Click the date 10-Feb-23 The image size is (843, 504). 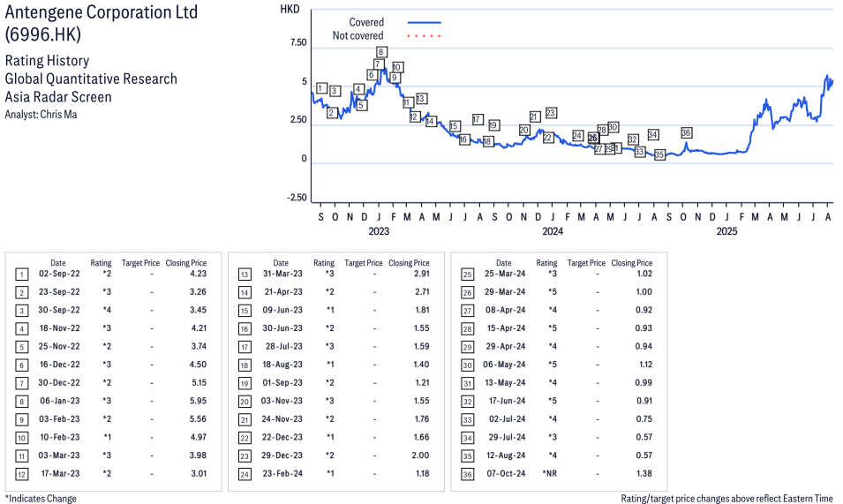click(x=60, y=438)
